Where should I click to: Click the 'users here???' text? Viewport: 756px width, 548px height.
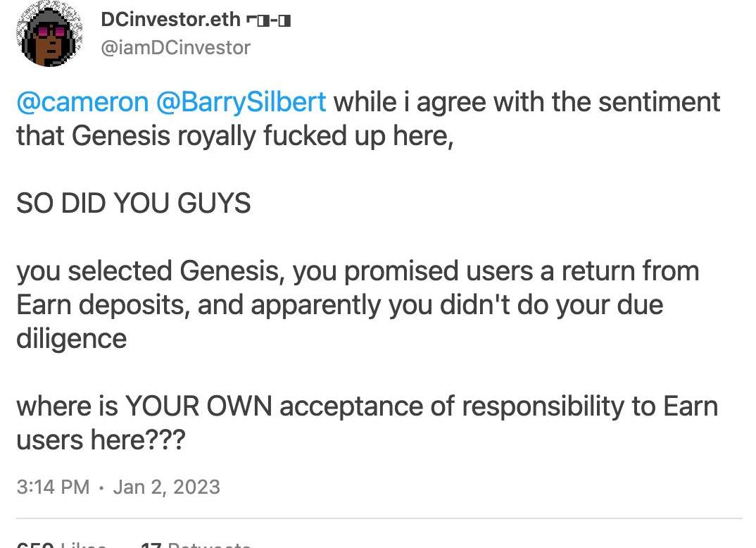pyautogui.click(x=101, y=440)
